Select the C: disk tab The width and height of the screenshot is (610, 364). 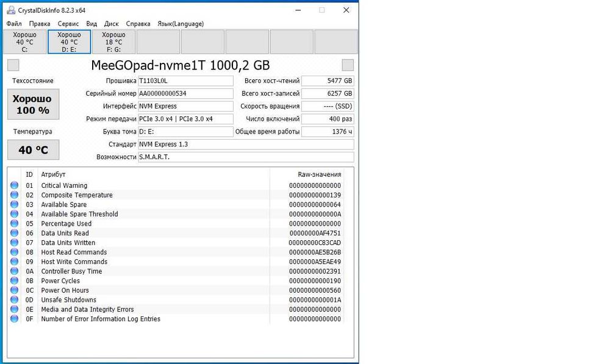(25, 42)
